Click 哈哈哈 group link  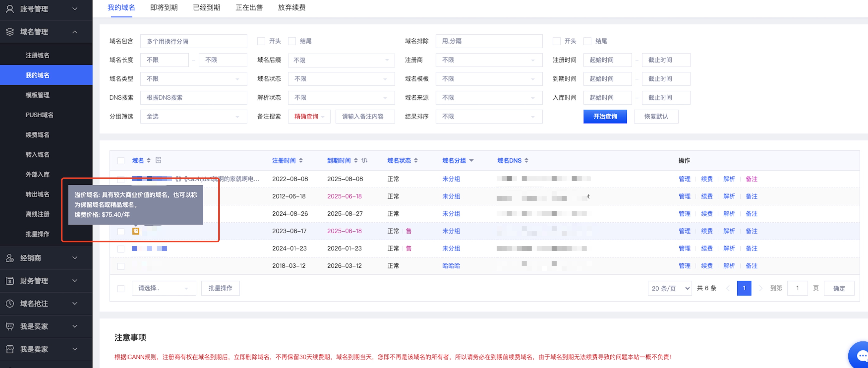(451, 266)
